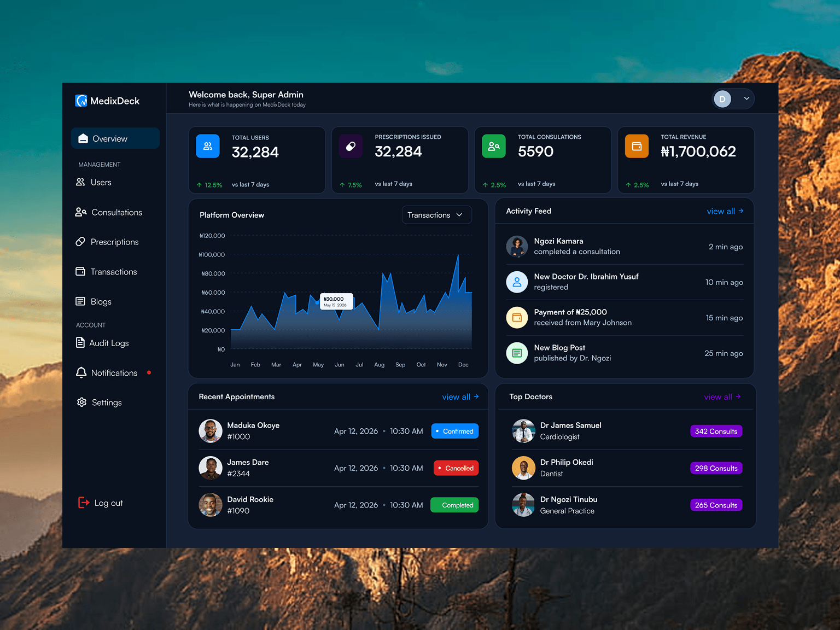Click Ngozi Kamara's avatar in Activity Feed
The height and width of the screenshot is (630, 840).
[517, 247]
